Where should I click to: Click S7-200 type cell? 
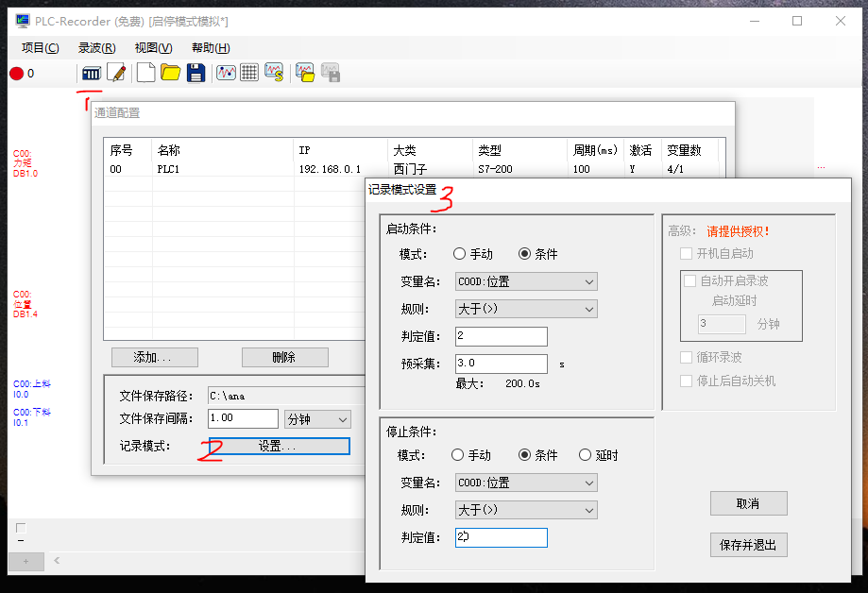(x=496, y=169)
